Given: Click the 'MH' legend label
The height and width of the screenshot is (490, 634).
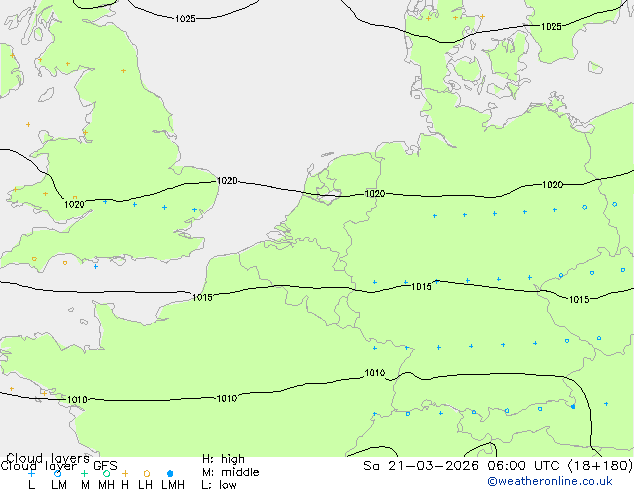Looking at the screenshot, I should [x=106, y=484].
